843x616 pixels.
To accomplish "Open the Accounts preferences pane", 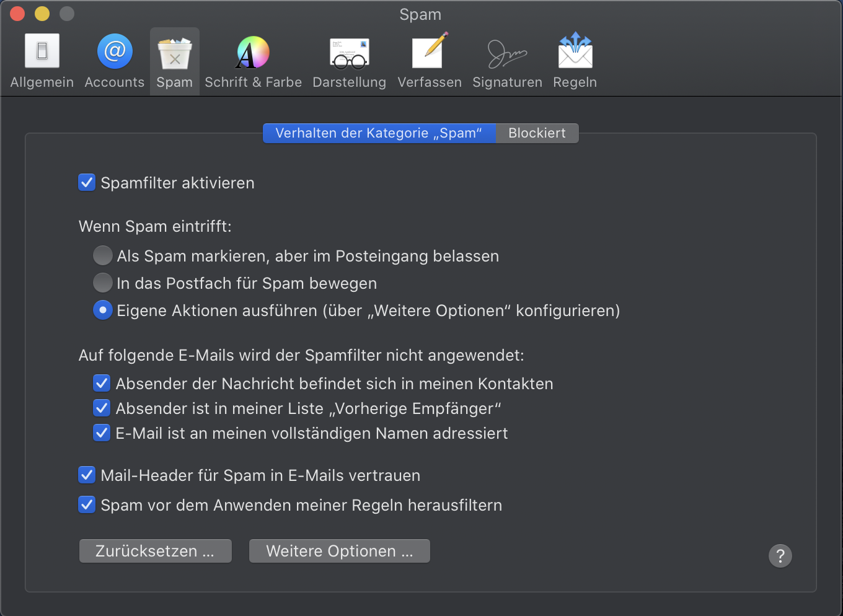I will coord(115,61).
